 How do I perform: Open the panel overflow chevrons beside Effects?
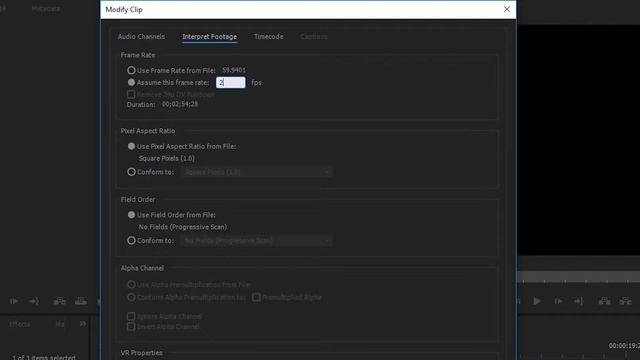point(83,324)
